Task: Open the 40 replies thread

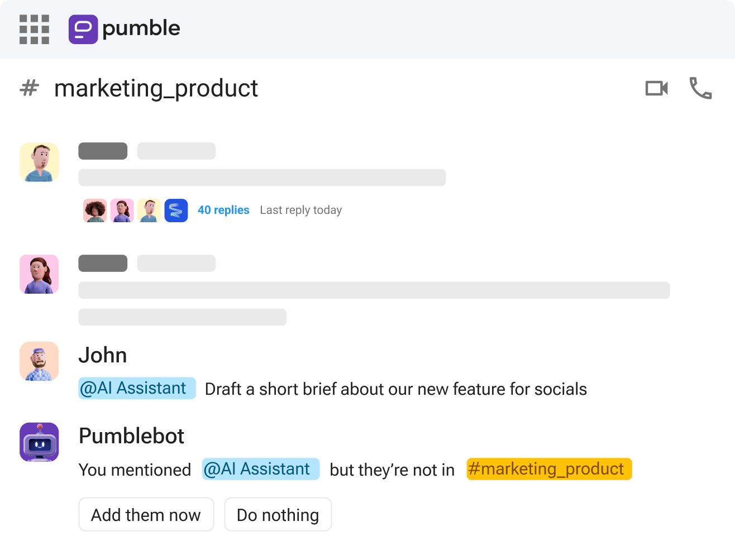Action: tap(223, 210)
